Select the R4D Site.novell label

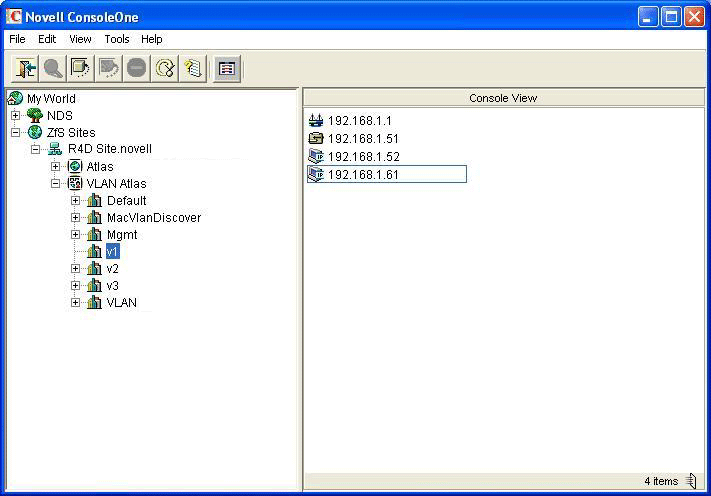(x=110, y=149)
